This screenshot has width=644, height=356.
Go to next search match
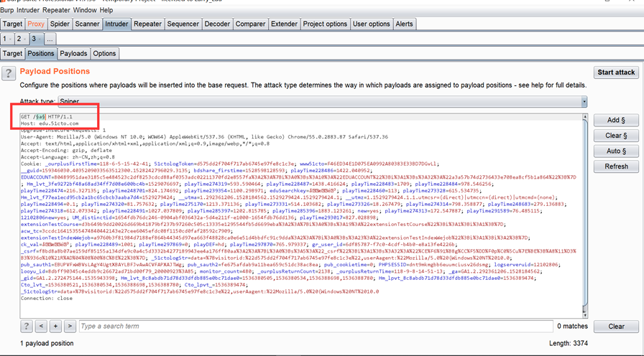[70, 326]
